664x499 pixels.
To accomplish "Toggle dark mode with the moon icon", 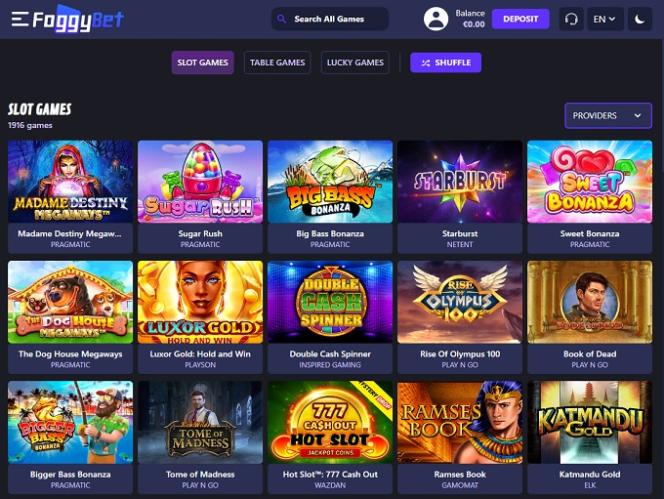I will (x=639, y=19).
